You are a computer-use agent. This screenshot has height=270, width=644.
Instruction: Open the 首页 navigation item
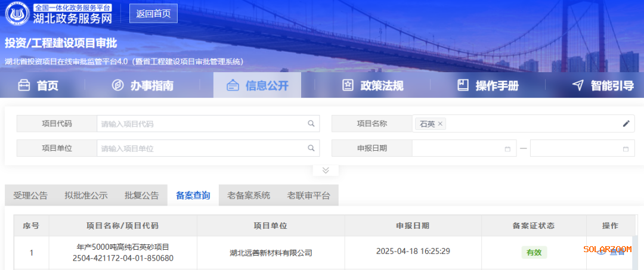[x=39, y=86]
